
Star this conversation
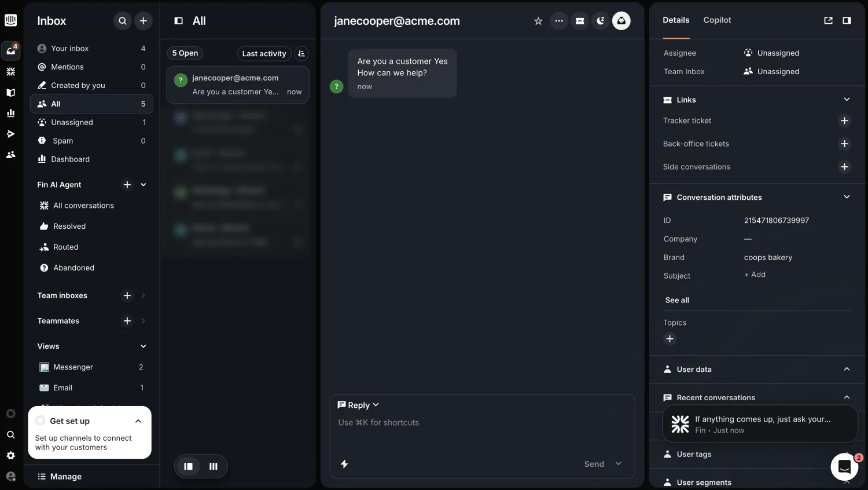pos(538,20)
